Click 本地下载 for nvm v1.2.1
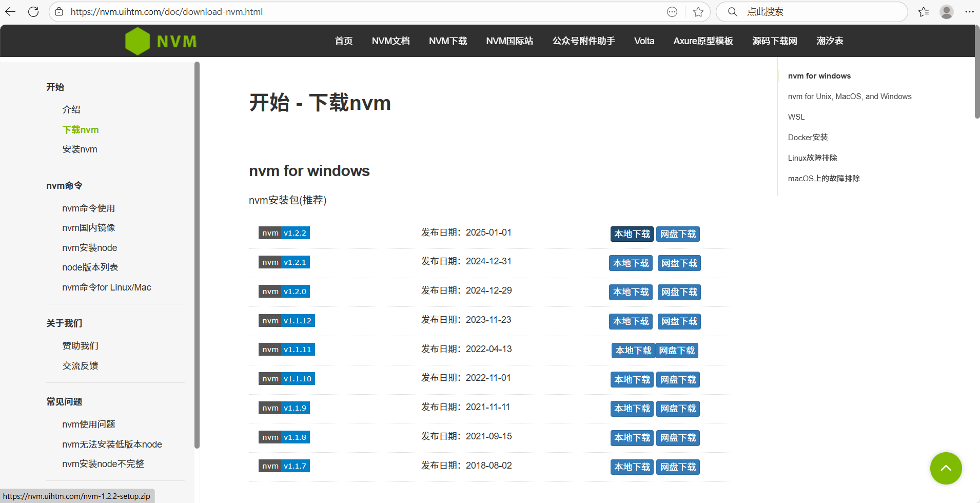This screenshot has height=503, width=980. point(631,263)
